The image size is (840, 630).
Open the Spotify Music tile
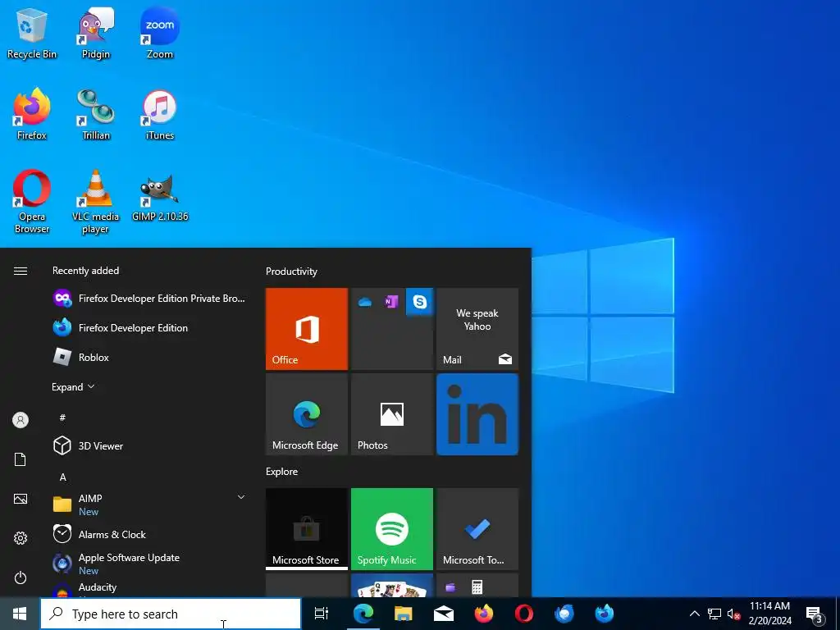click(391, 529)
